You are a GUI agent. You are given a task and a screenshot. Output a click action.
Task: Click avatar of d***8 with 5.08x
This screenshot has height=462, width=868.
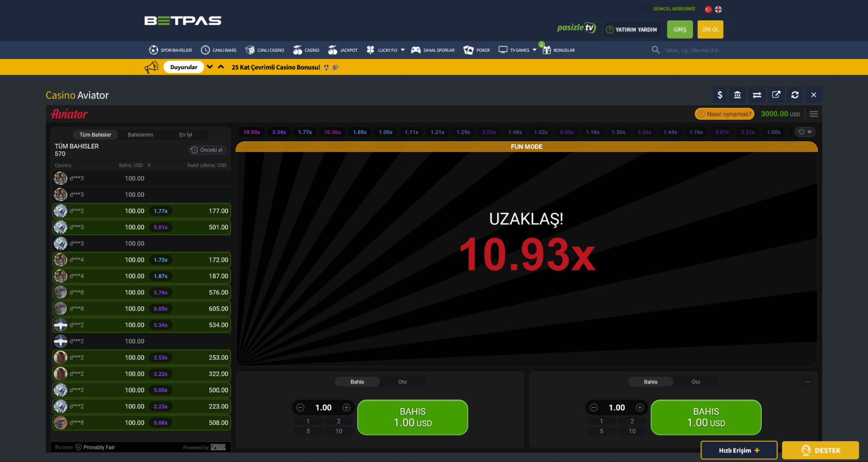pos(60,422)
